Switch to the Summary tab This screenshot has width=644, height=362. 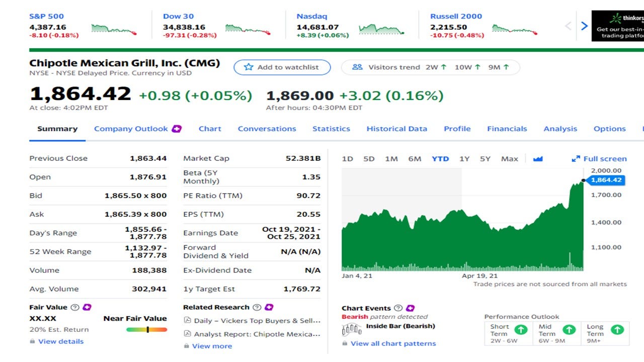pos(57,129)
